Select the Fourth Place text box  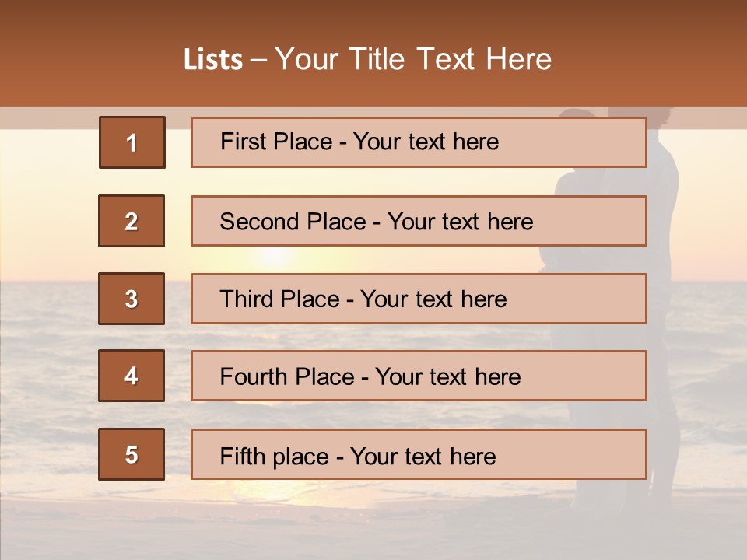click(419, 376)
